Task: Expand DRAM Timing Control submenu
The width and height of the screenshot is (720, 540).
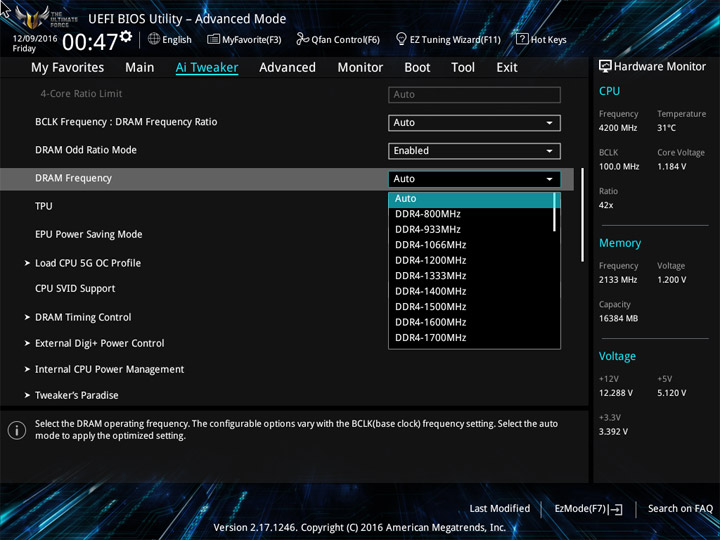Action: [x=83, y=317]
